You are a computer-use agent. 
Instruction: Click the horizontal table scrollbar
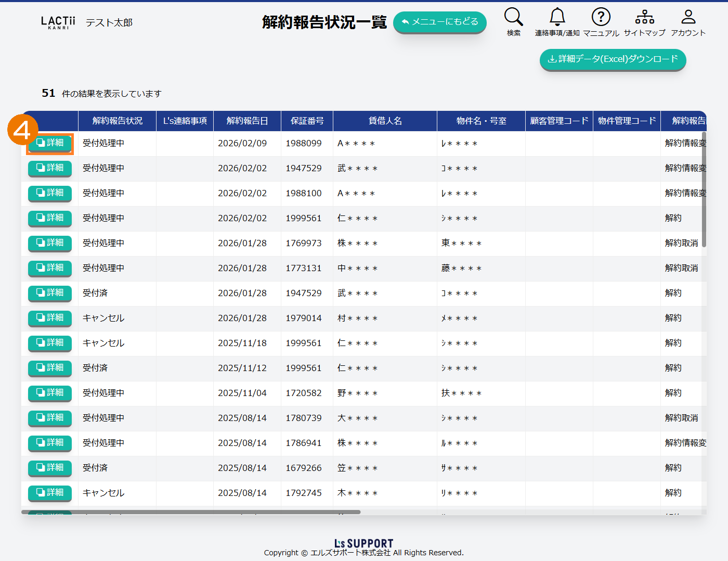(x=191, y=512)
